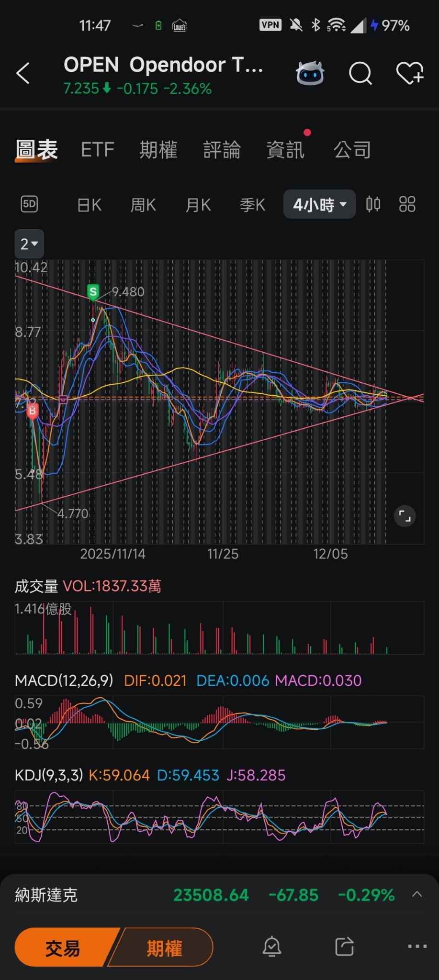The image size is (439, 980).
Task: Expand the 納斯達克 index bar chevron
Action: (417, 894)
